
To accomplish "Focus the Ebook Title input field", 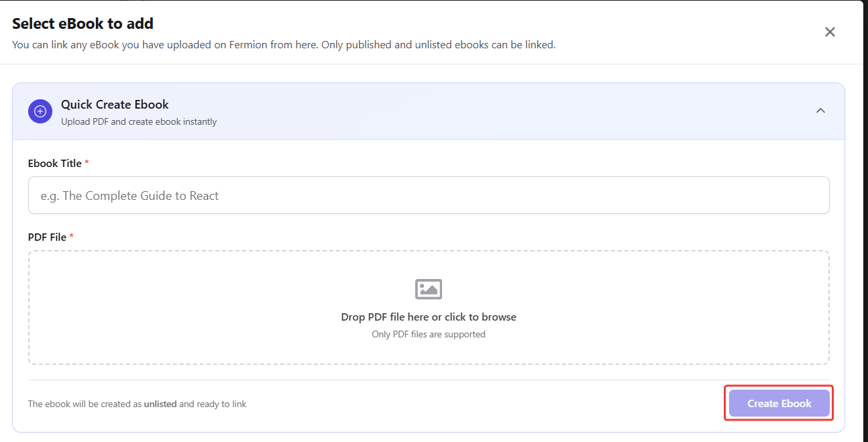I will pos(428,196).
